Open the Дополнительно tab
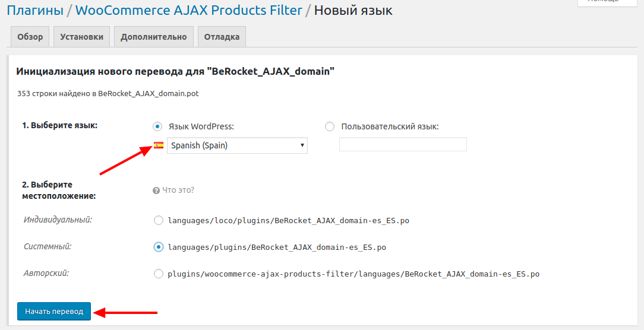Image resolution: width=644 pixels, height=330 pixels. [x=153, y=37]
